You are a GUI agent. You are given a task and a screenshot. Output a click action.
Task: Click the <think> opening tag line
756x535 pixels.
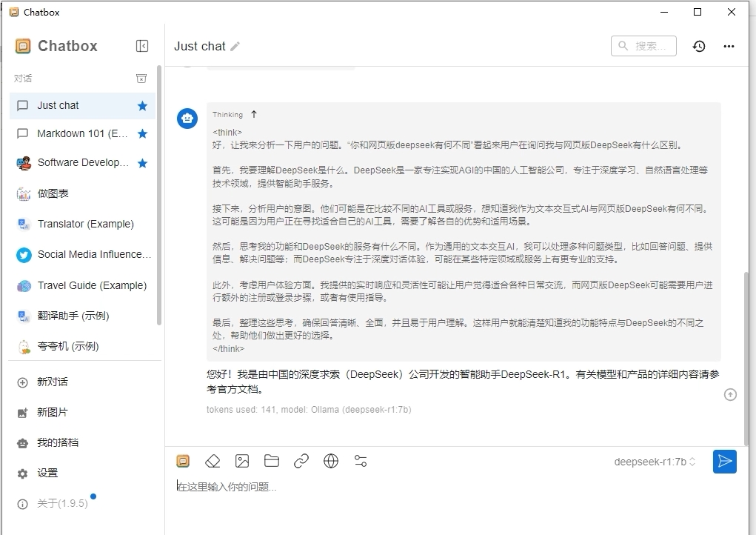[x=227, y=132]
